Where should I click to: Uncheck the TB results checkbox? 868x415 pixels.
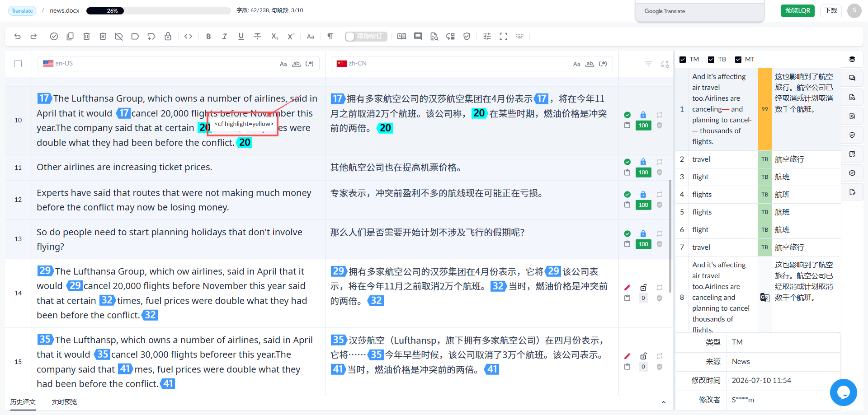(x=711, y=60)
